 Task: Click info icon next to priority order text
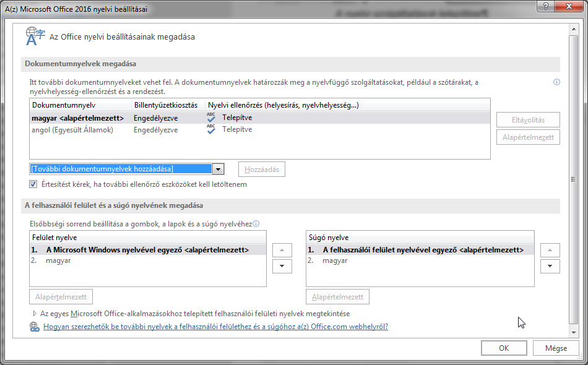[256, 224]
